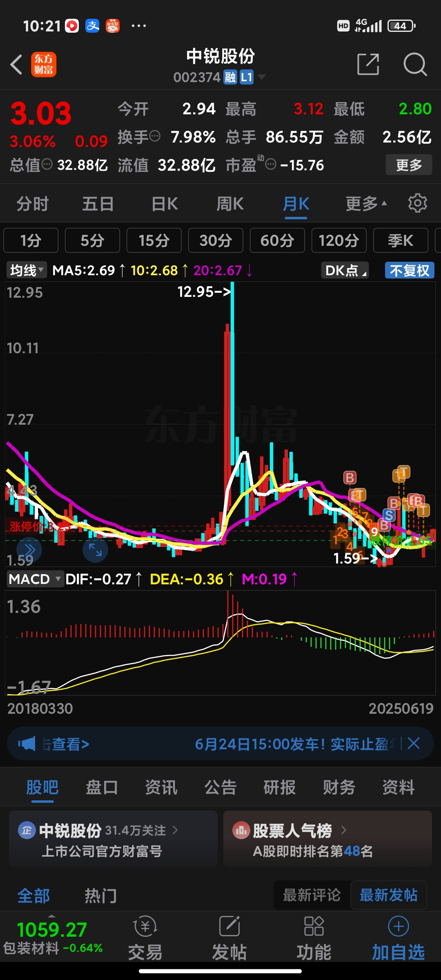This screenshot has width=441, height=980.
Task: Switch to 股吧 tab
Action: 42,787
